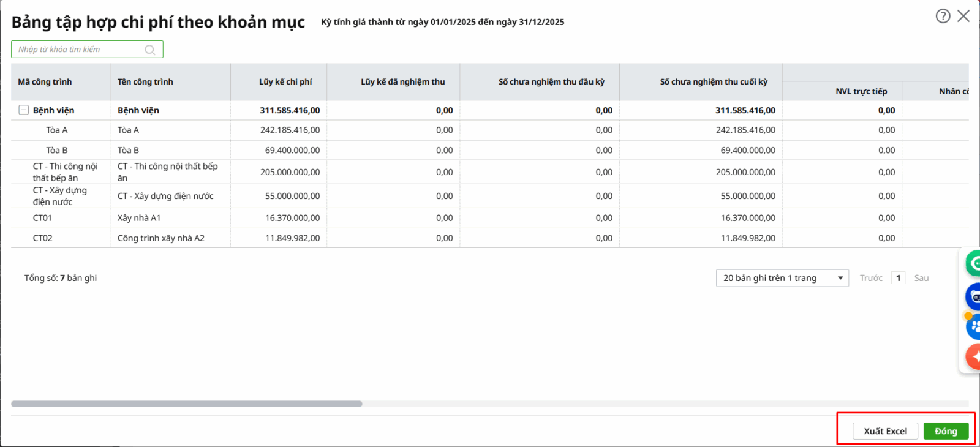Go to the next page with Sau

tap(921, 278)
